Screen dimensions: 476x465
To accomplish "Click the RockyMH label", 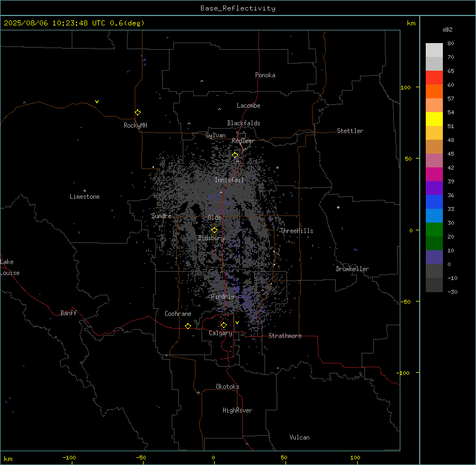I will pyautogui.click(x=135, y=125).
